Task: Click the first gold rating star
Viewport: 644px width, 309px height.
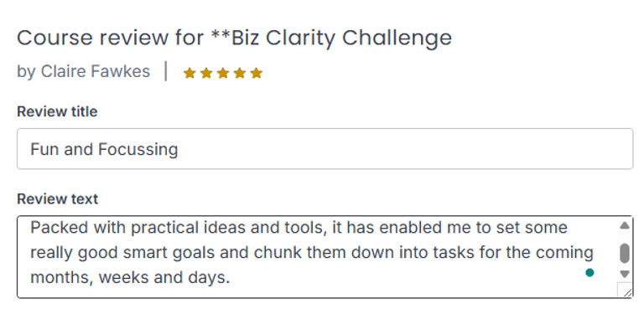Action: tap(190, 73)
